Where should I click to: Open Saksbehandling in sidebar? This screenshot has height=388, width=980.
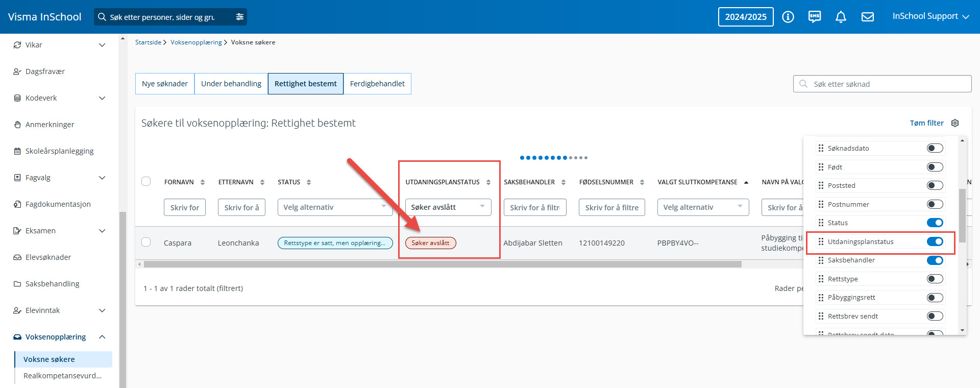(52, 284)
